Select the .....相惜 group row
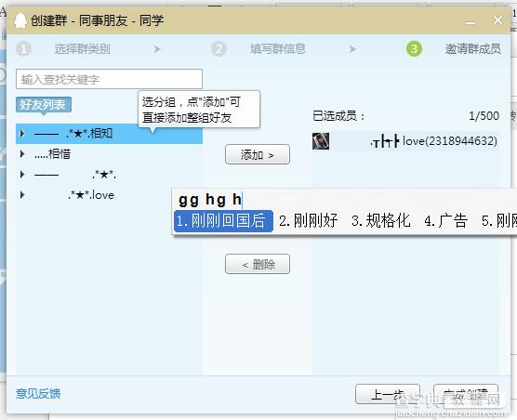517x420 pixels. 109,154
